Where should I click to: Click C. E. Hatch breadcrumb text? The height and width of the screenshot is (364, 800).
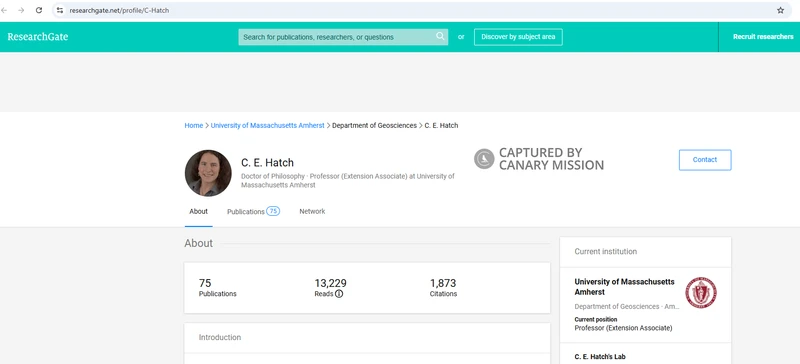point(441,126)
